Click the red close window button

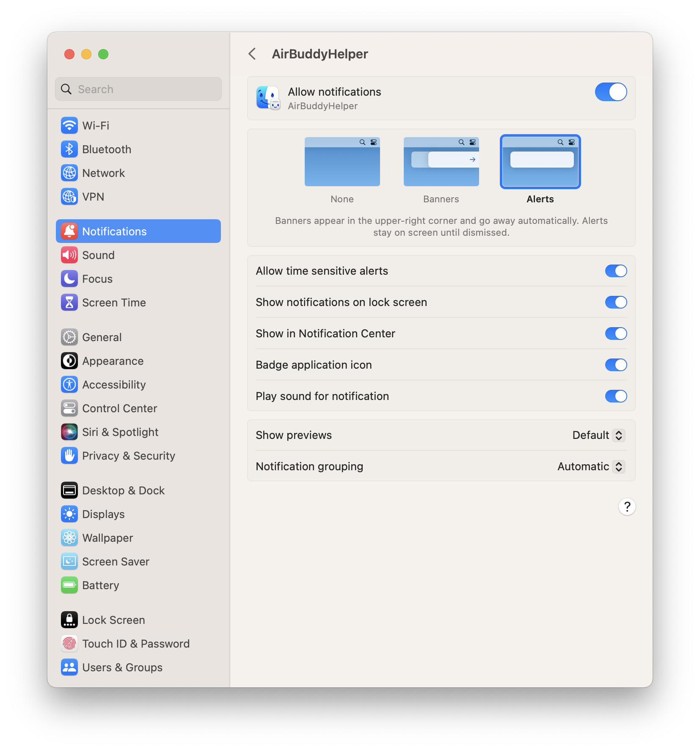[x=69, y=54]
